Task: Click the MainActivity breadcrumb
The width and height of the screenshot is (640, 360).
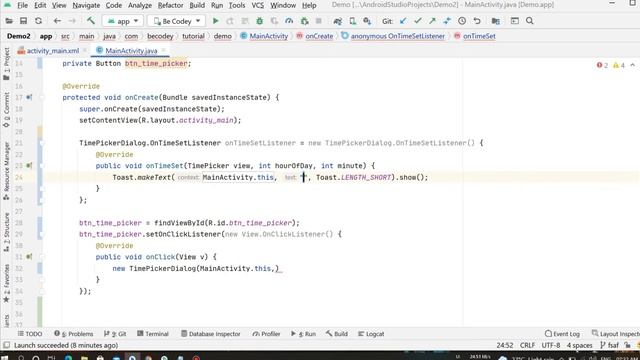Action: click(269, 36)
